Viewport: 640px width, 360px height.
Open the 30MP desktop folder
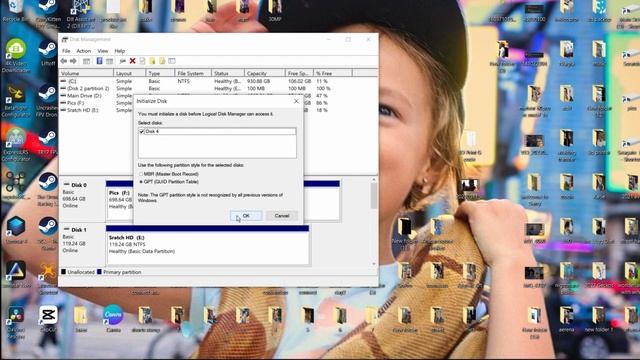coord(275,11)
